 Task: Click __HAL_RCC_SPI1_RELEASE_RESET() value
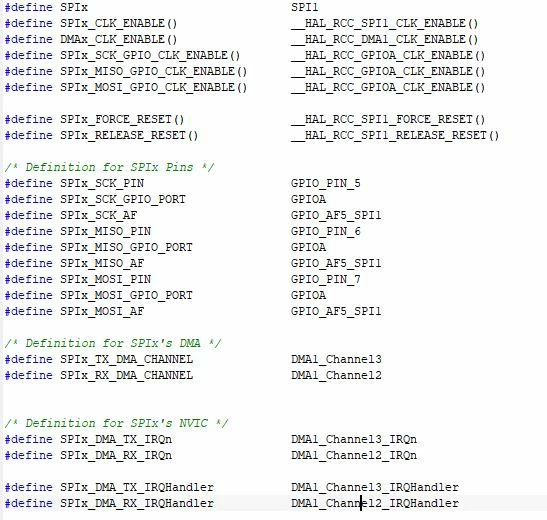tap(395, 136)
